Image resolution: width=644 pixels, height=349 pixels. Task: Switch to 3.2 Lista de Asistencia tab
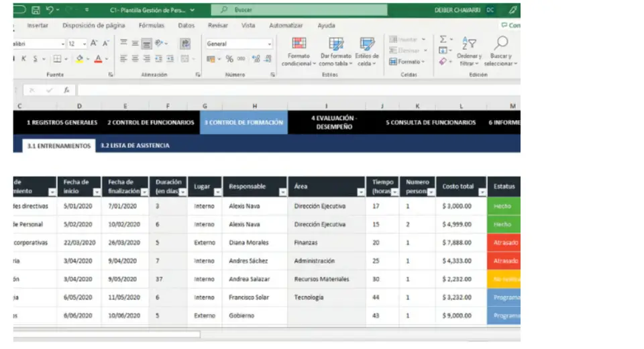point(135,146)
